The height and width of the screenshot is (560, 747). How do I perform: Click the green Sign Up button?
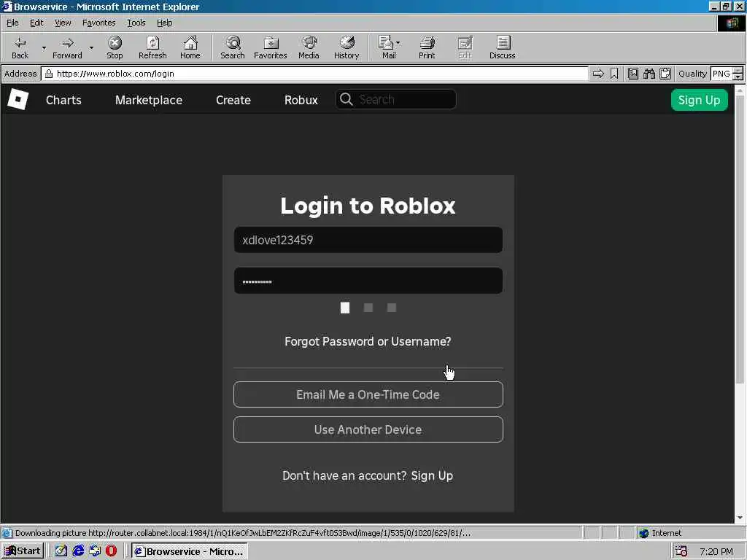pyautogui.click(x=699, y=100)
